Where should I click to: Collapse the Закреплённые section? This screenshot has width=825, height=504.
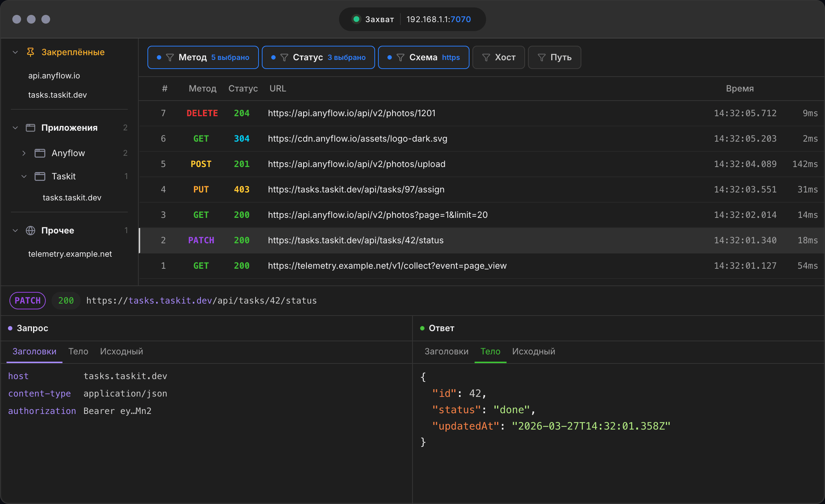click(15, 52)
